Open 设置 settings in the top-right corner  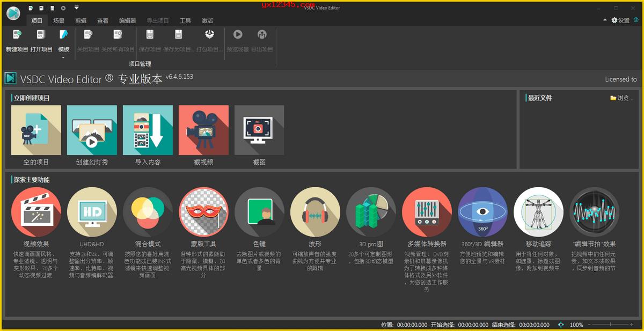point(621,20)
